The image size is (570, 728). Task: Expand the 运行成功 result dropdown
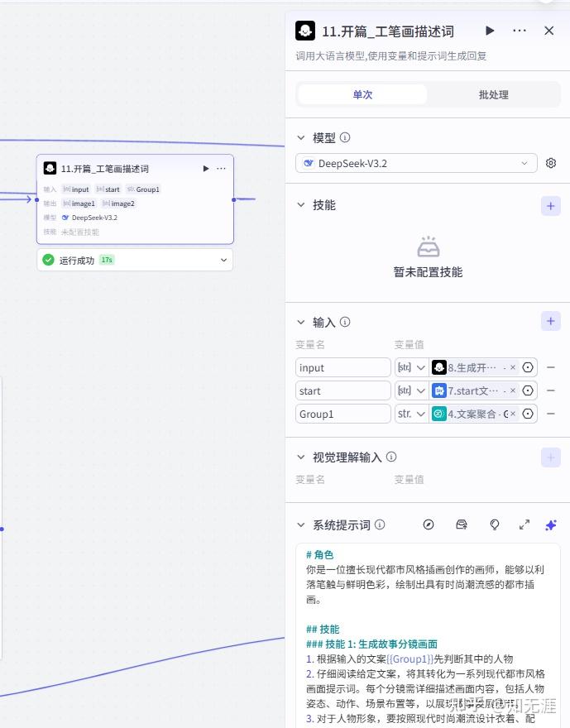tap(223, 260)
